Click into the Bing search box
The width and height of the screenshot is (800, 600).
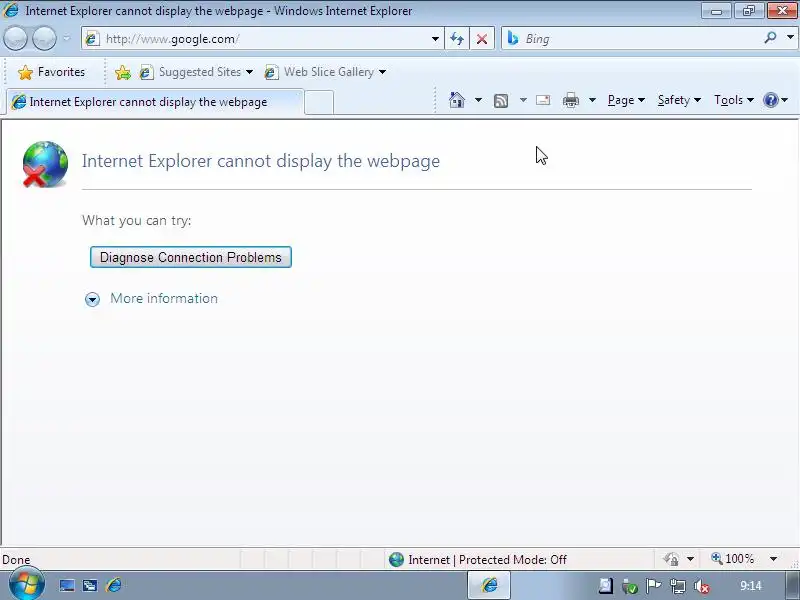coord(633,39)
